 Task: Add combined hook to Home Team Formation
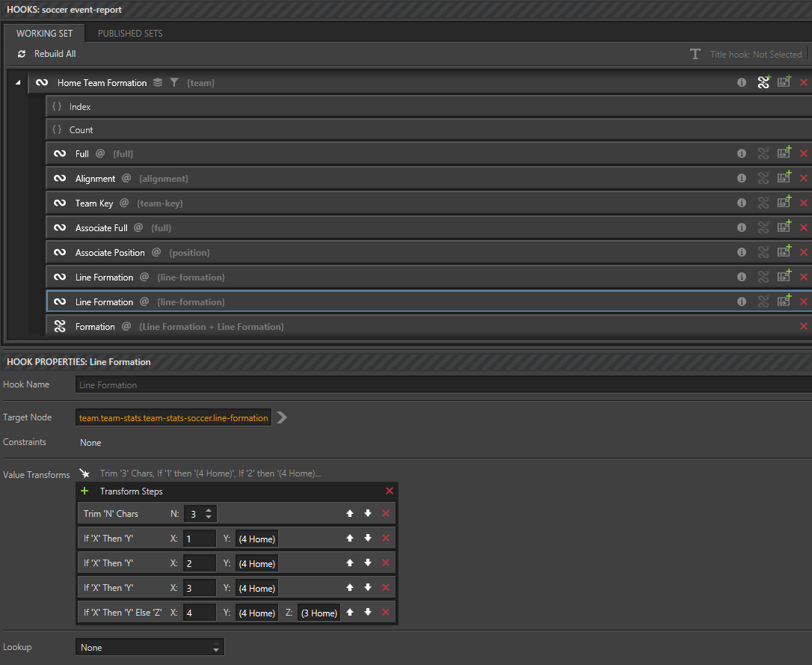pyautogui.click(x=763, y=82)
